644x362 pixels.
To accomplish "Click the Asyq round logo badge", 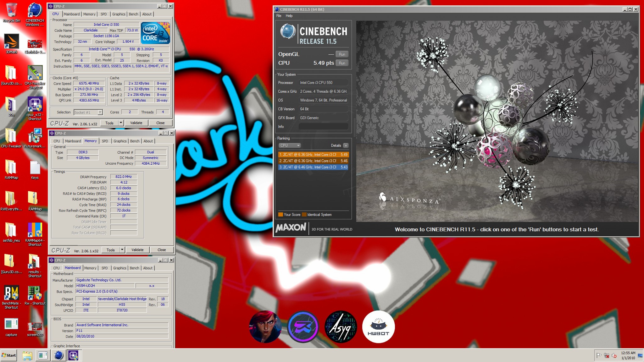I will [x=341, y=327].
